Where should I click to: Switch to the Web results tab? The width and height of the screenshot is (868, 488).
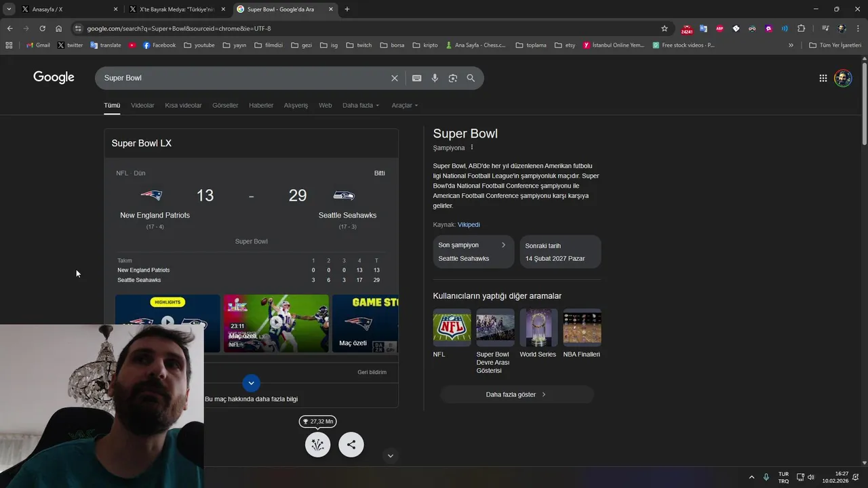tap(325, 106)
